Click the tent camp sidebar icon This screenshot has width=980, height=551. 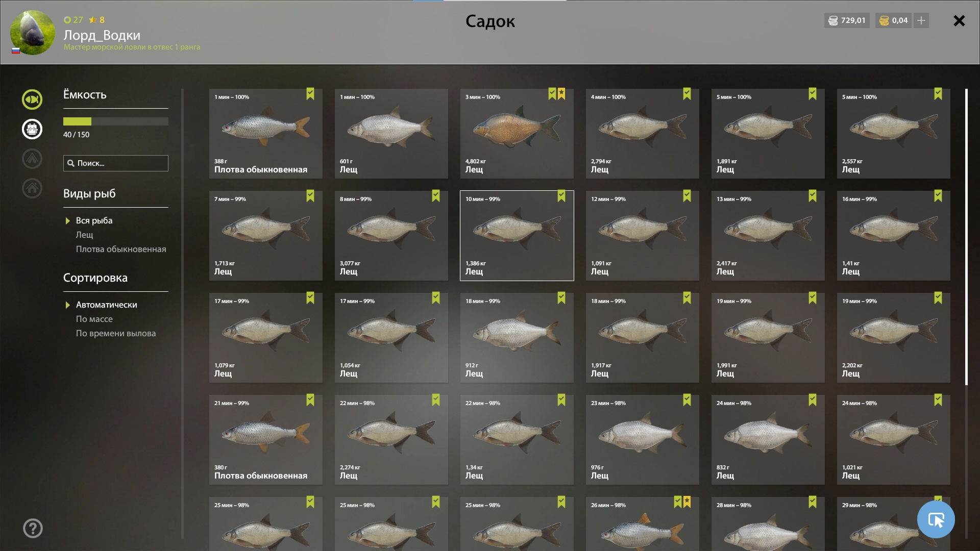(32, 159)
